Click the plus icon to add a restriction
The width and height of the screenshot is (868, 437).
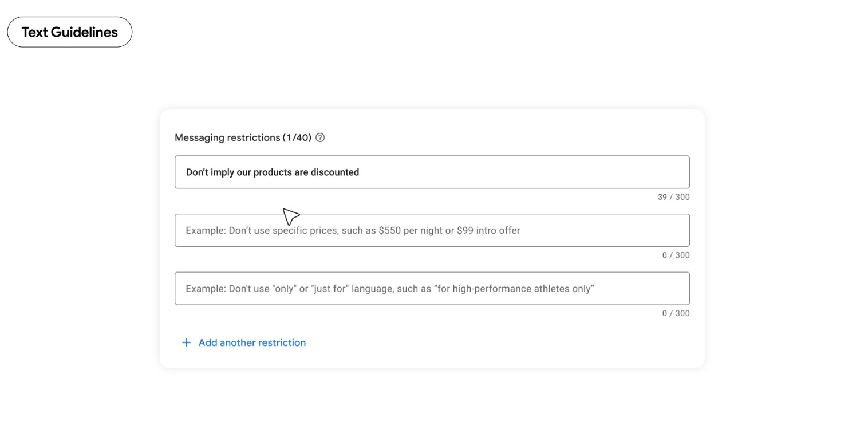186,342
